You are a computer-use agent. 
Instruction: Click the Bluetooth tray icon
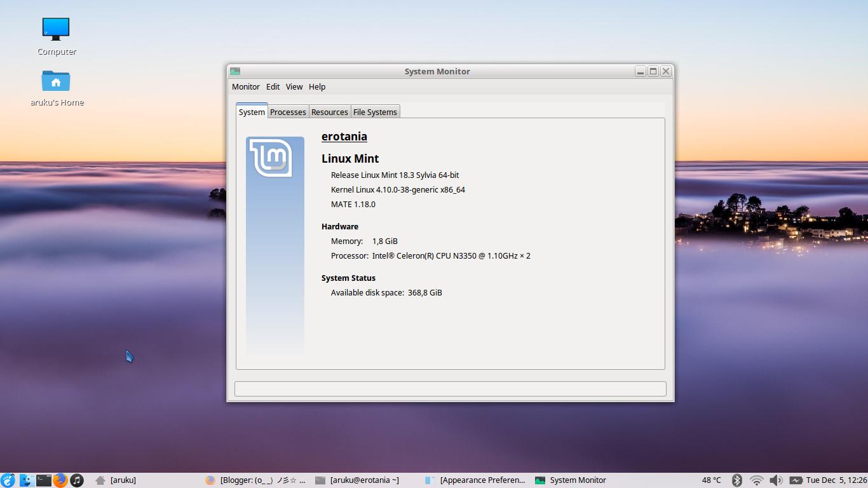(737, 480)
